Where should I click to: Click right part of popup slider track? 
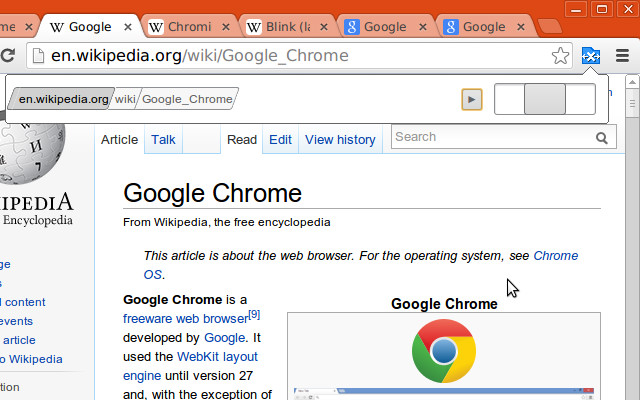click(580, 99)
